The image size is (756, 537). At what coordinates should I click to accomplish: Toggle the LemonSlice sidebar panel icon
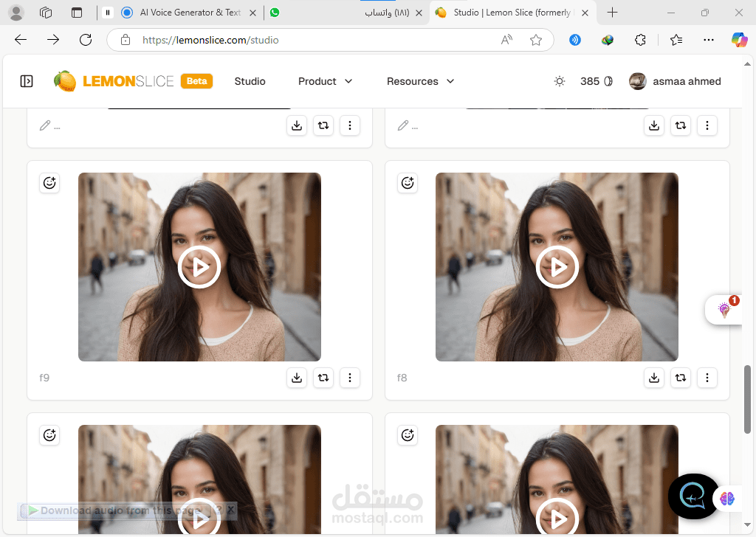(27, 81)
